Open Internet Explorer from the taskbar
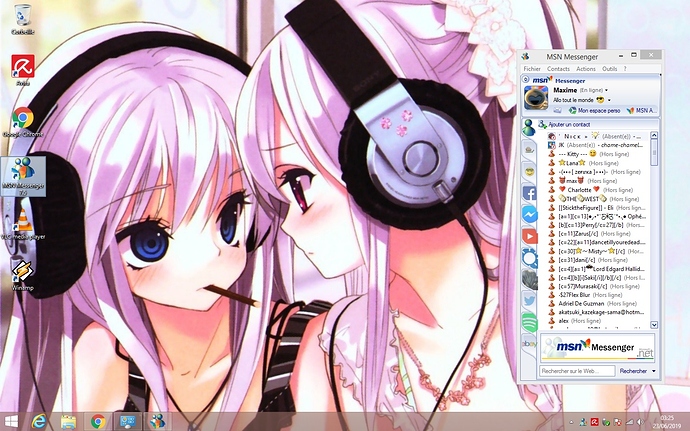 pyautogui.click(x=39, y=422)
